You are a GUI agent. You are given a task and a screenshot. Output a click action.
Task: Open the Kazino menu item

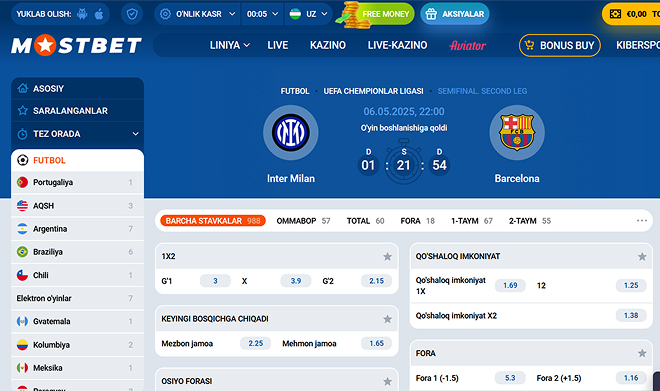click(x=328, y=45)
